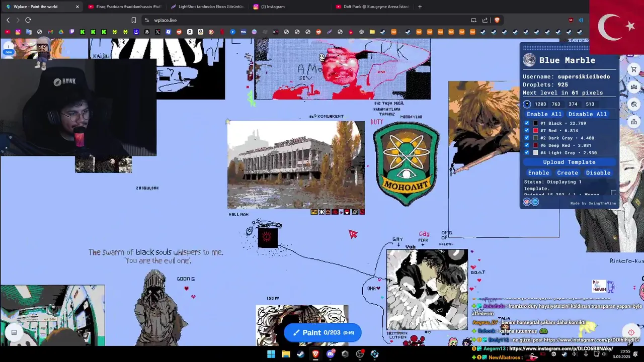Image resolution: width=644 pixels, height=362 pixels.
Task: Click the share page icon in toolbar
Action: 485,20
